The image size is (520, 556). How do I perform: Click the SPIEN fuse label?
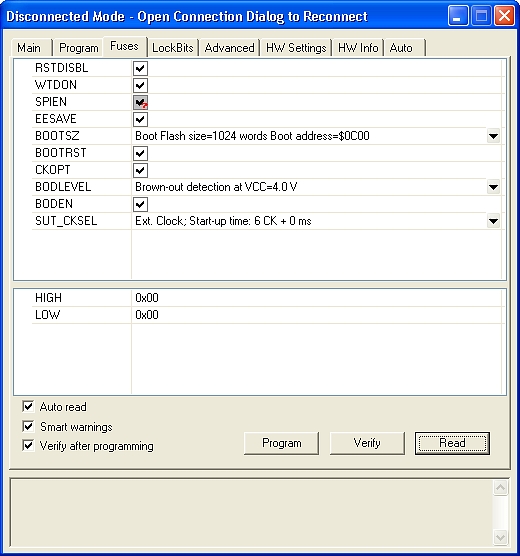pyautogui.click(x=51, y=102)
